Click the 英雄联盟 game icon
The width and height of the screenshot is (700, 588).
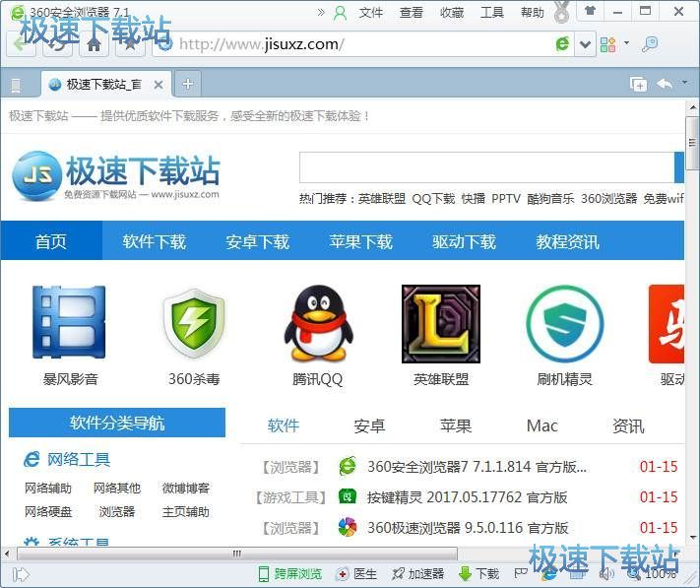pyautogui.click(x=441, y=324)
